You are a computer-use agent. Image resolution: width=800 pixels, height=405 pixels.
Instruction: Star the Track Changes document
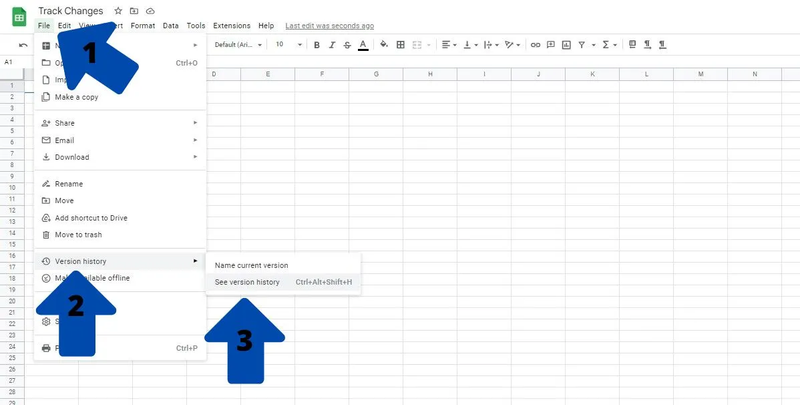point(118,11)
